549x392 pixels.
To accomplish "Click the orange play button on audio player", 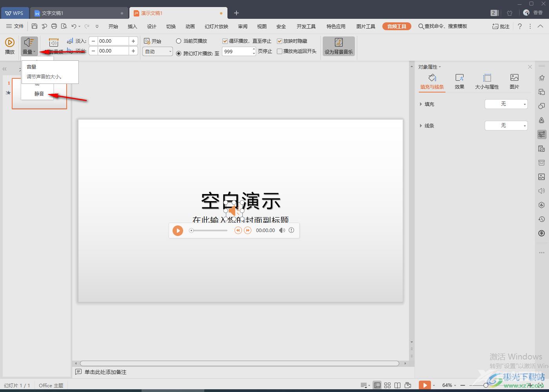I will tap(178, 230).
